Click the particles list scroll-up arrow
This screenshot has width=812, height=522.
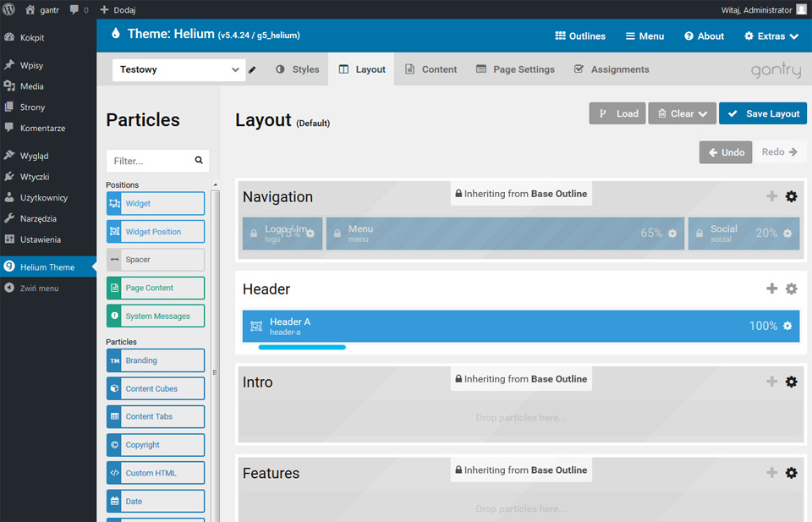pos(216,185)
